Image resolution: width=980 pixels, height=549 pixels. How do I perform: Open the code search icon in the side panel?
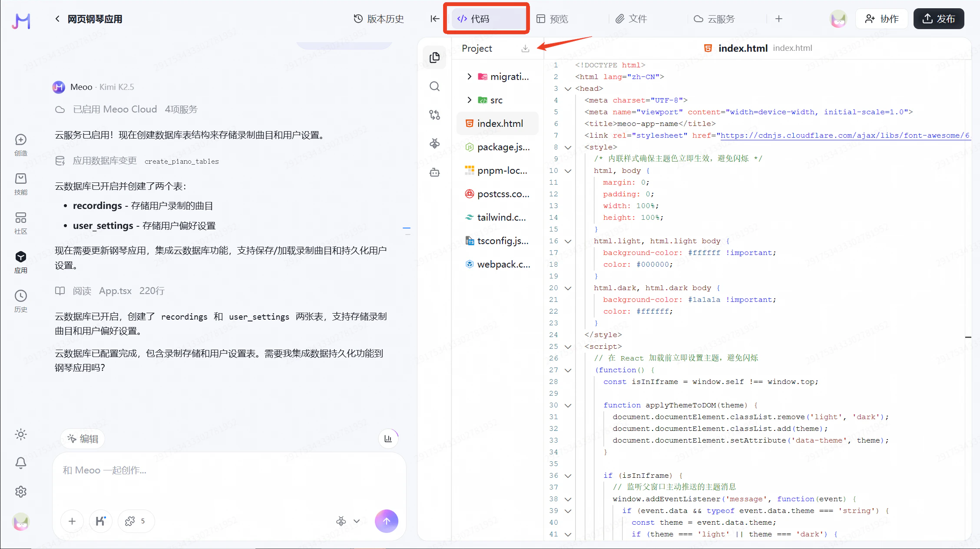(434, 86)
